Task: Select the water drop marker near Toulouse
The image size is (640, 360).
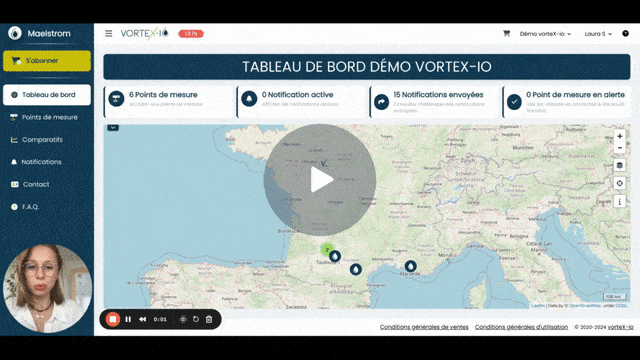Action: (x=335, y=256)
